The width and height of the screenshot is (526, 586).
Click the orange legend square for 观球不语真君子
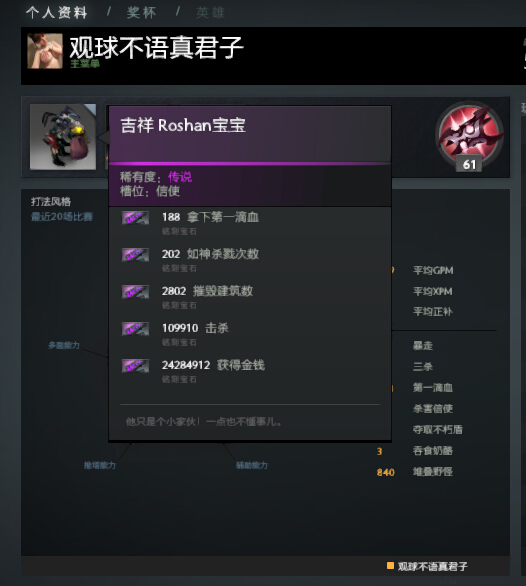pyautogui.click(x=390, y=566)
